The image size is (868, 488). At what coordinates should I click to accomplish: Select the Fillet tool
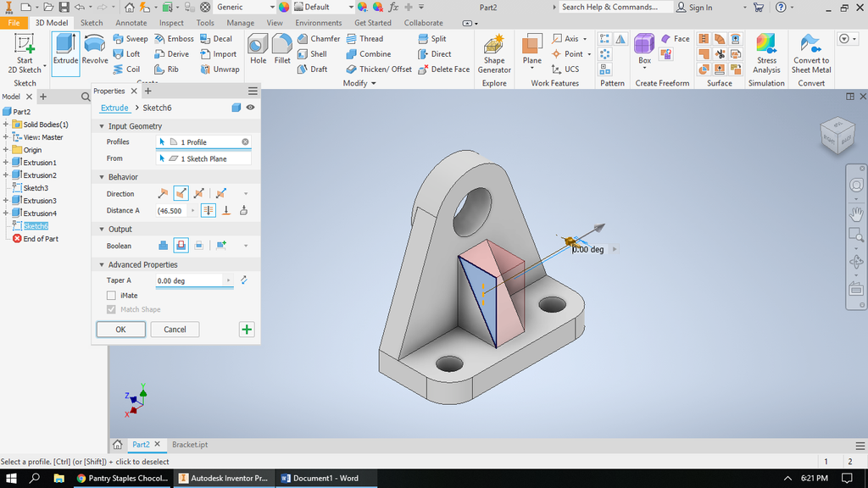click(x=281, y=48)
